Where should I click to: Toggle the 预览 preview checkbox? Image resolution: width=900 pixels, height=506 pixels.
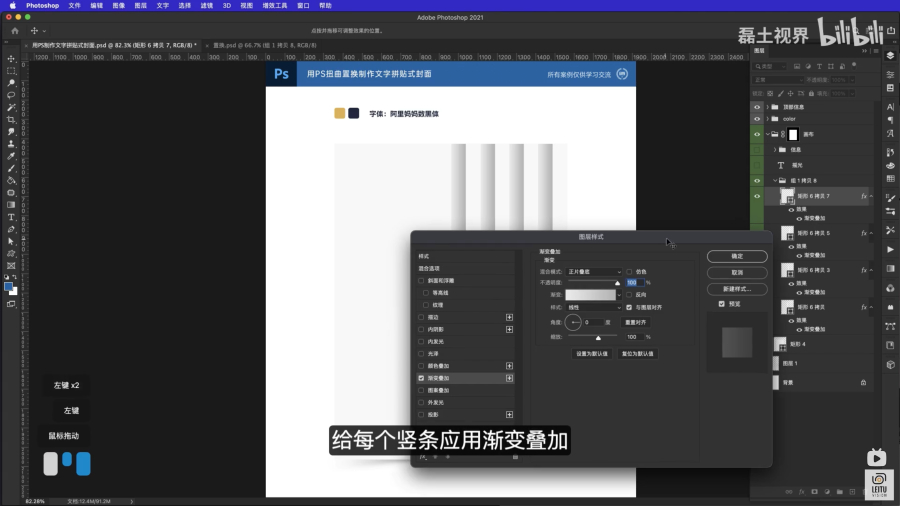(x=721, y=304)
